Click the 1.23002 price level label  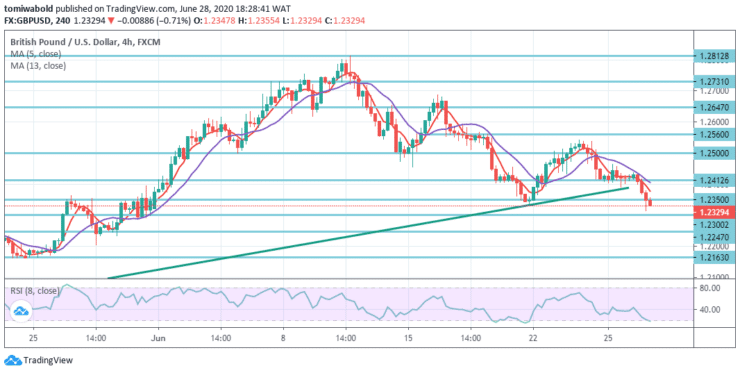[714, 225]
